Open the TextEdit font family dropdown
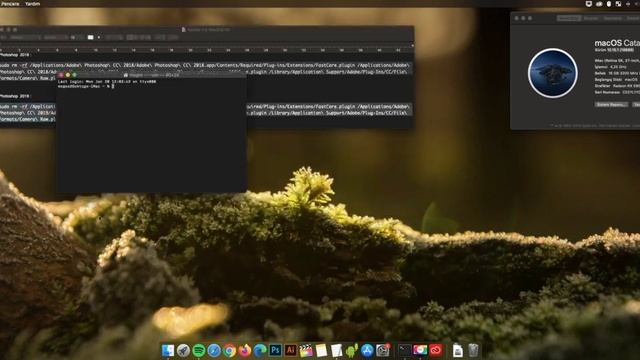 25,37
